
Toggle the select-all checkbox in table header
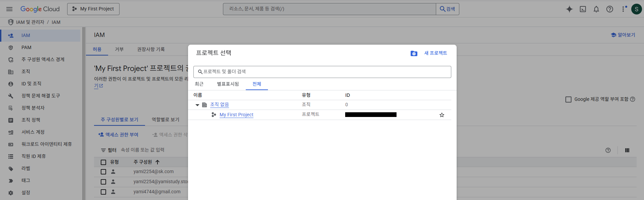pos(103,162)
